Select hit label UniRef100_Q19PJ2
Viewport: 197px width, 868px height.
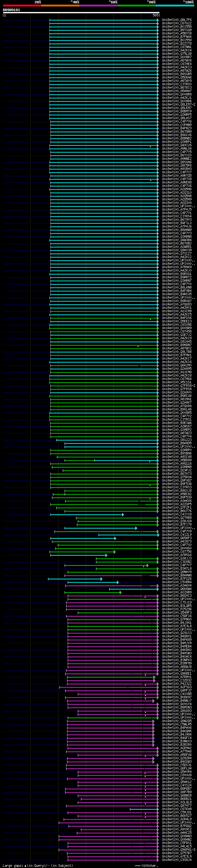176,470
